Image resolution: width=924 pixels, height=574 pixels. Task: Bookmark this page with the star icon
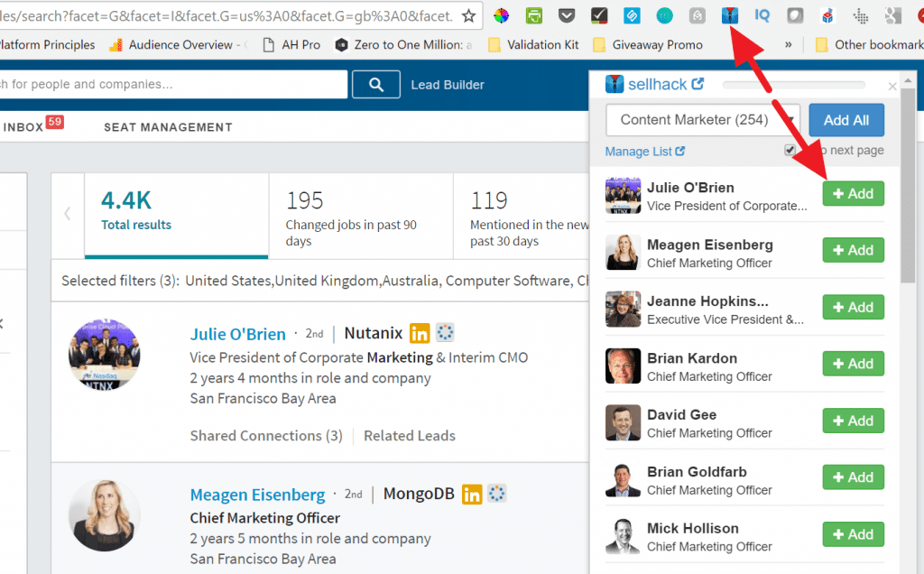[x=468, y=15]
